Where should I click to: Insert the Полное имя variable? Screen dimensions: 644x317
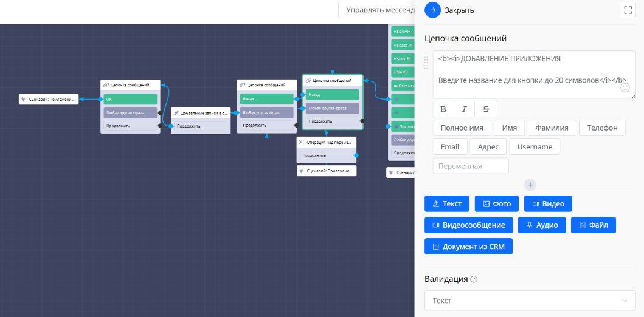coord(462,128)
